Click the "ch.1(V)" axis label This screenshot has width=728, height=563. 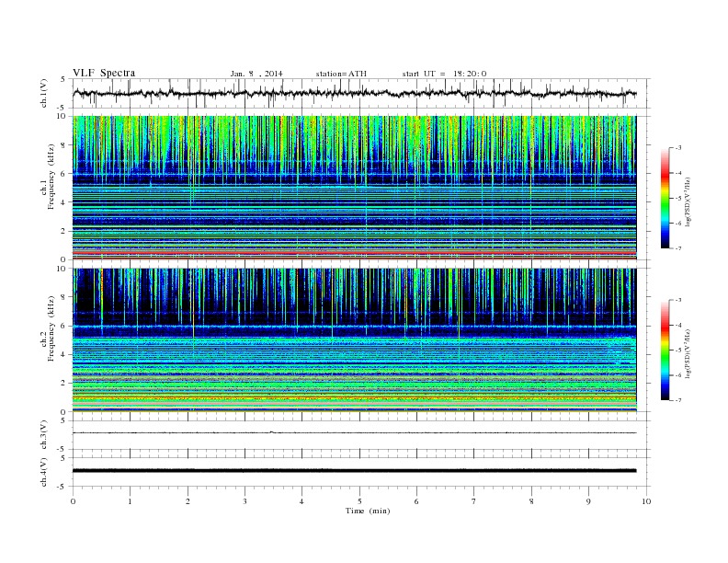pyautogui.click(x=44, y=93)
